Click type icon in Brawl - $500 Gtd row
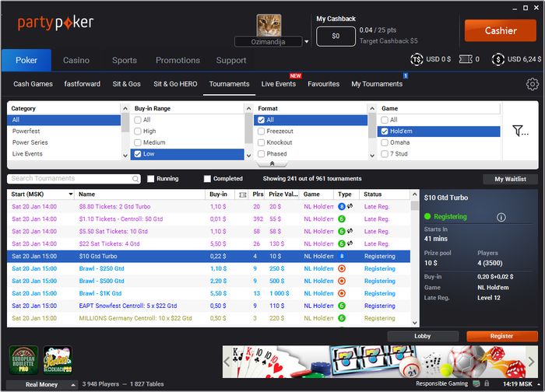Viewport: 545px width, 392px height. click(342, 282)
